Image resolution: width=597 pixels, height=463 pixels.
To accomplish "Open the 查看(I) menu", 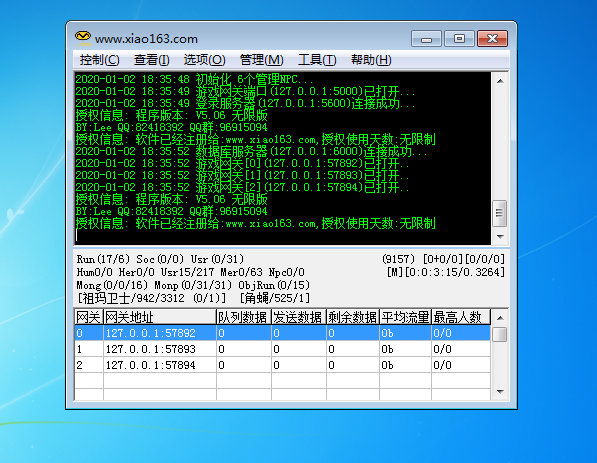I will coord(151,60).
